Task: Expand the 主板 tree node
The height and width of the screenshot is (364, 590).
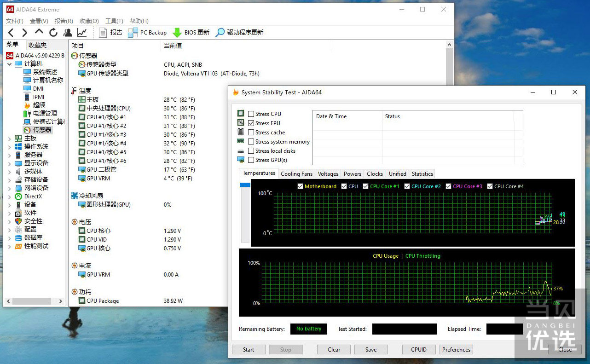Action: point(10,138)
